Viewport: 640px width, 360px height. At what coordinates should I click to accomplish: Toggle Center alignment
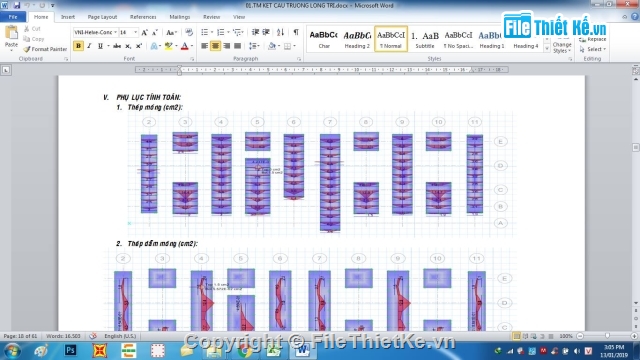click(x=215, y=46)
